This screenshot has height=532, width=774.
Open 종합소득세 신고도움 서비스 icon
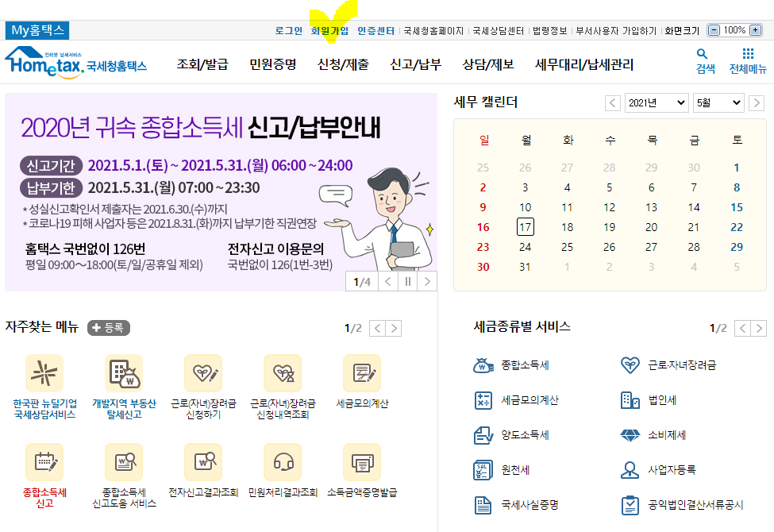pyautogui.click(x=124, y=462)
